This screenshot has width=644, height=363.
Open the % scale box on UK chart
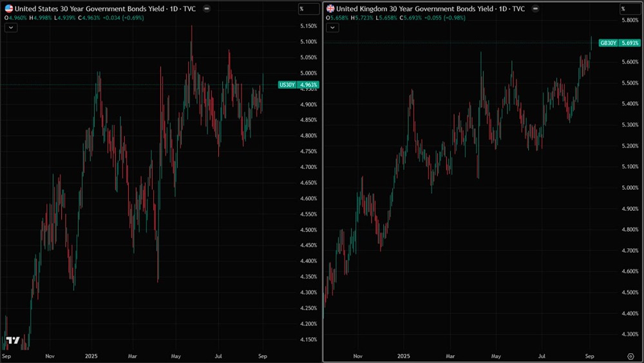(630, 8)
